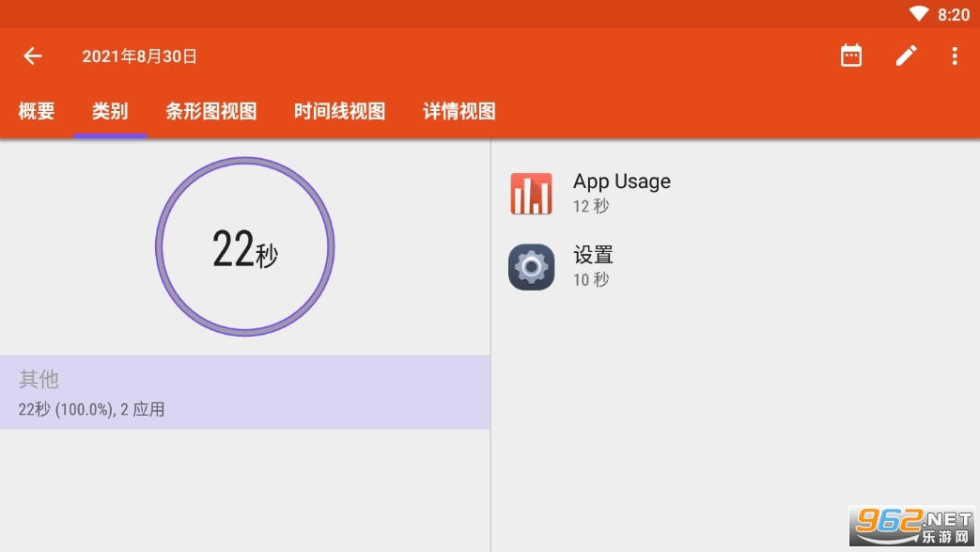Select the 类别 tab

(x=110, y=112)
